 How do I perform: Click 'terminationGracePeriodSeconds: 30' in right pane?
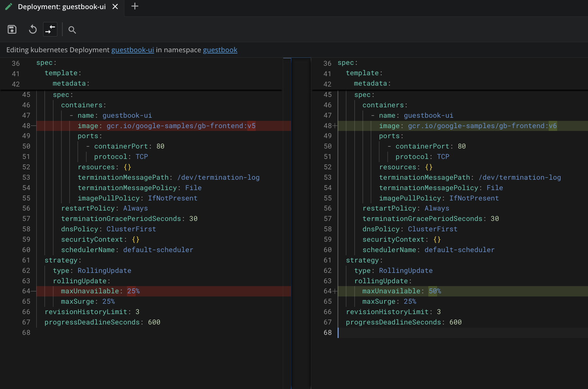click(431, 219)
